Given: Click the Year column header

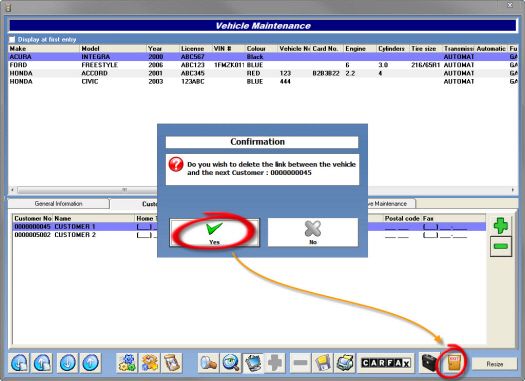Looking at the screenshot, I should (x=163, y=49).
